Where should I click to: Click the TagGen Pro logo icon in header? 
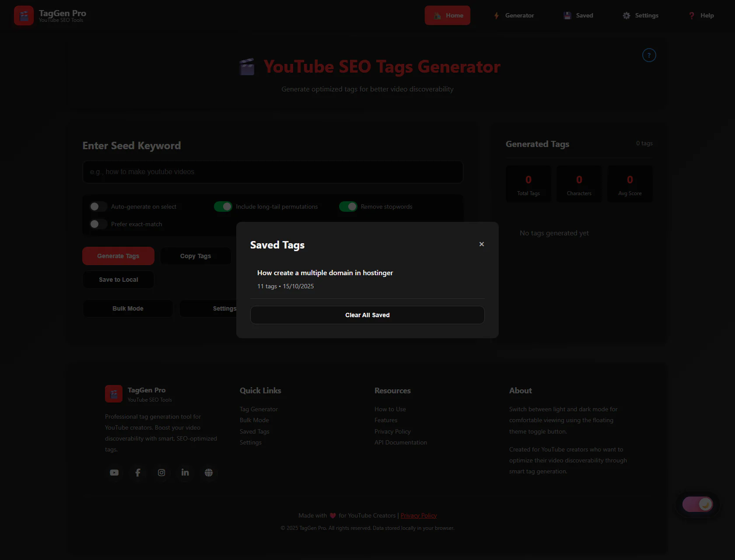(x=24, y=16)
